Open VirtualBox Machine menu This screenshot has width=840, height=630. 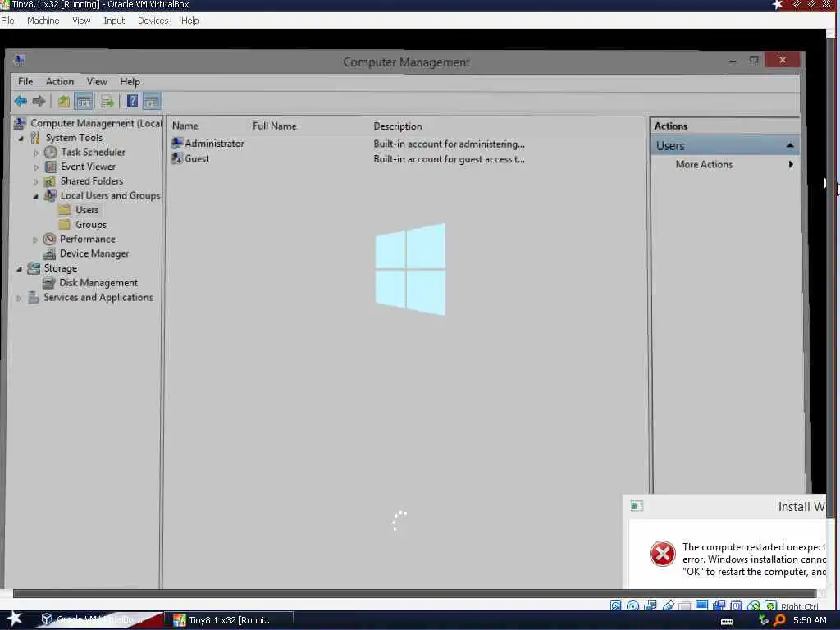43,21
